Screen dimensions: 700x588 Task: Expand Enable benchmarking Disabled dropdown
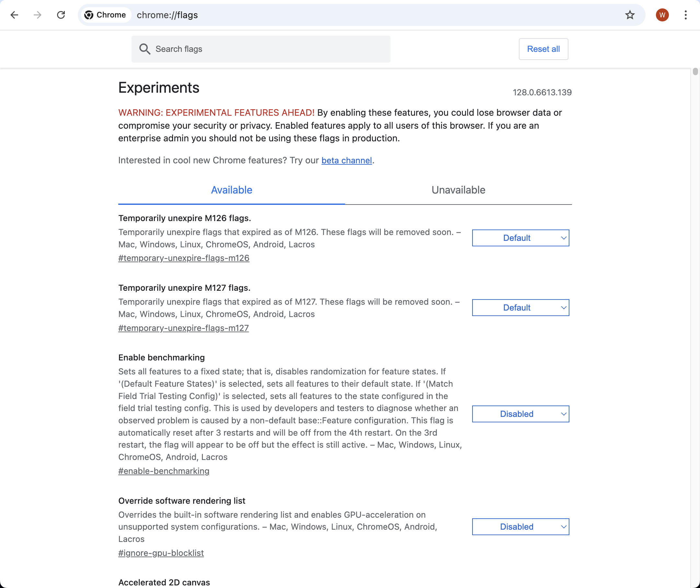tap(520, 414)
